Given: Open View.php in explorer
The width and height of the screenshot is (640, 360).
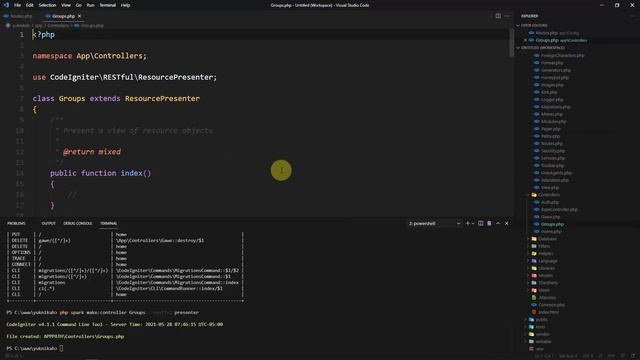Looking at the screenshot, I should [x=550, y=188].
